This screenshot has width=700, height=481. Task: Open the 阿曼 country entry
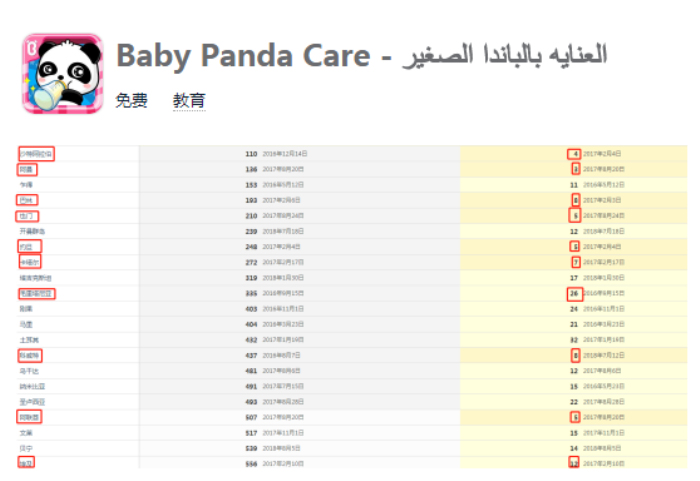(x=26, y=170)
